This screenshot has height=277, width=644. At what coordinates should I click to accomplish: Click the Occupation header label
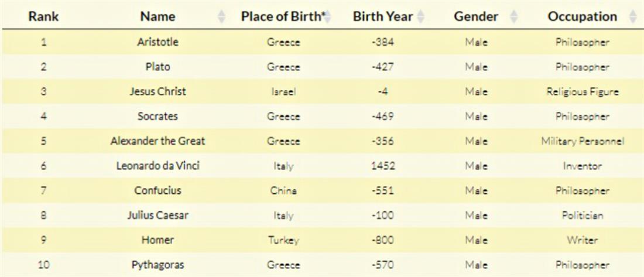click(x=582, y=17)
